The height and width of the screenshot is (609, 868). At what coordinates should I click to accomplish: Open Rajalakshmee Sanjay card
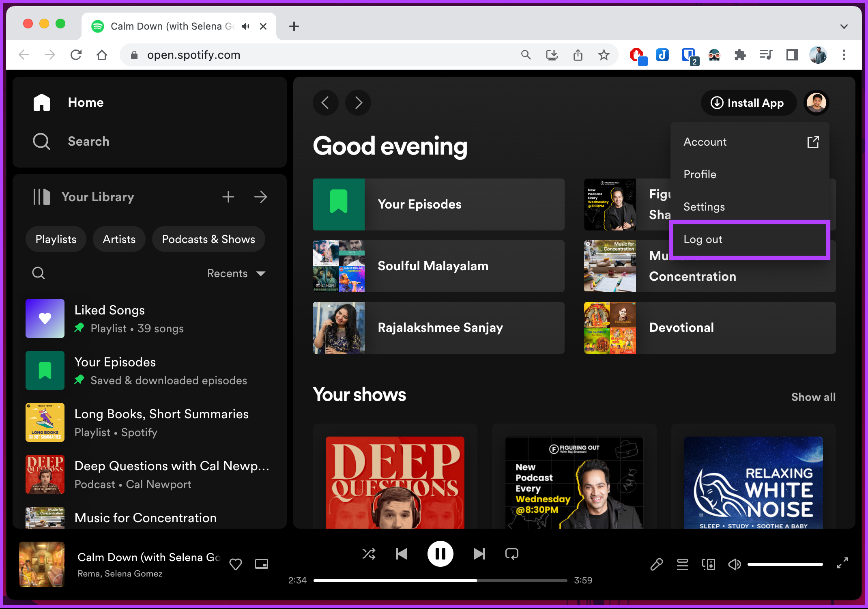[438, 328]
